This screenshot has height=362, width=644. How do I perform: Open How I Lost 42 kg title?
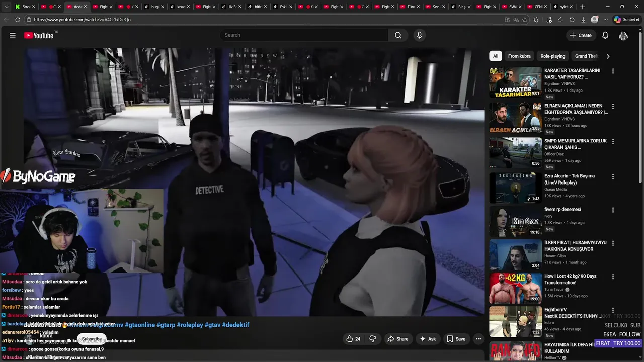(x=571, y=280)
